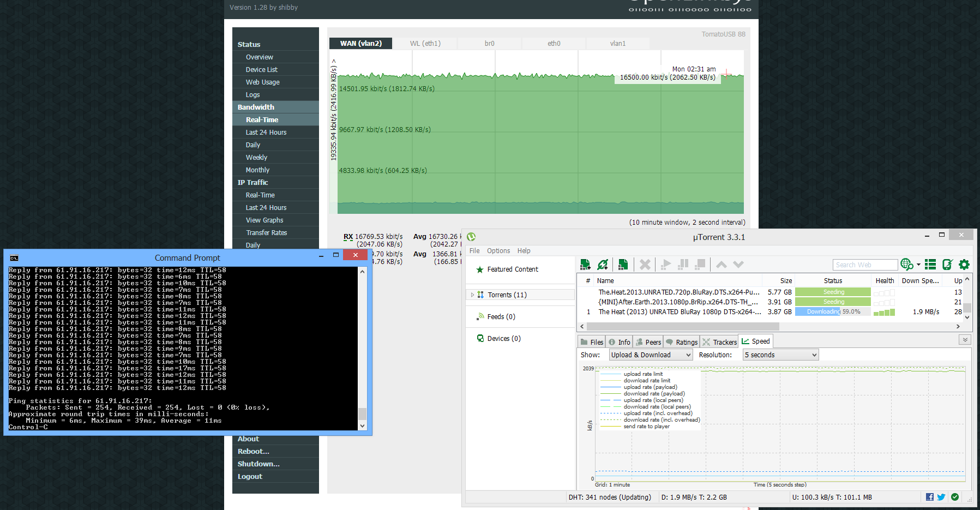Click Move Up Queue arrow icon
980x510 pixels.
pos(722,265)
